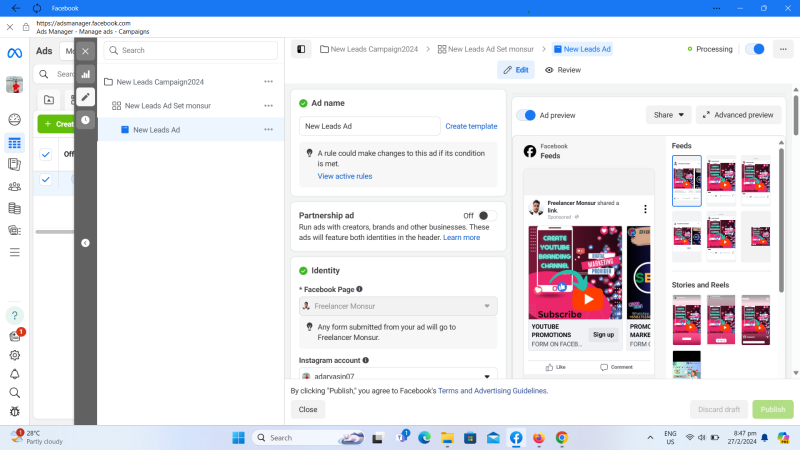Go to New Leads Campaign2024 breadcrumb

coord(369,49)
